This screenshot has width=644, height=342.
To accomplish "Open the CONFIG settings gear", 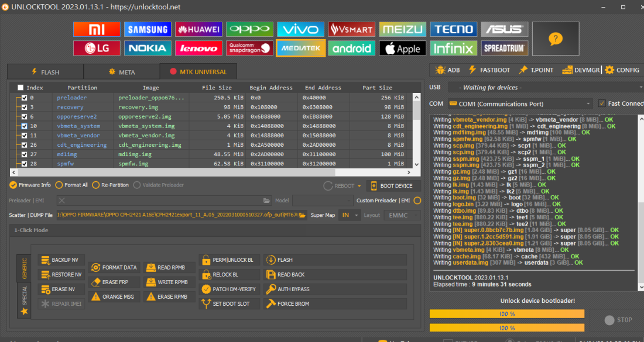I will (622, 70).
